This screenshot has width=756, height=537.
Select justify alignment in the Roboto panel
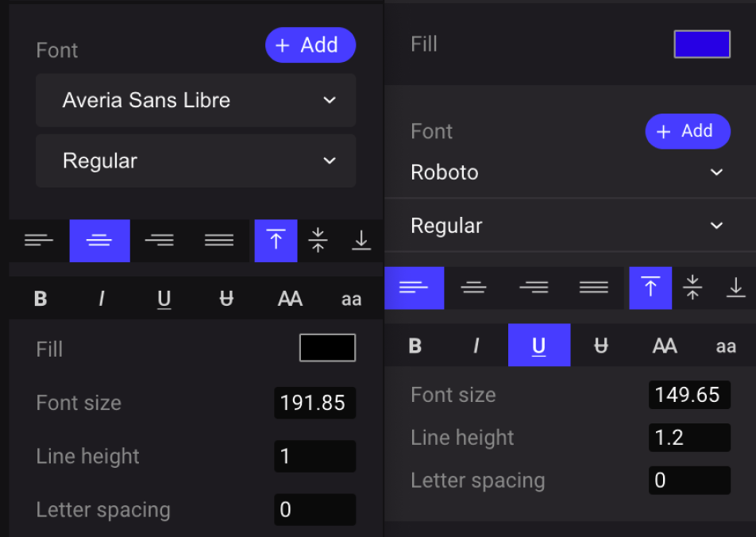click(x=594, y=288)
